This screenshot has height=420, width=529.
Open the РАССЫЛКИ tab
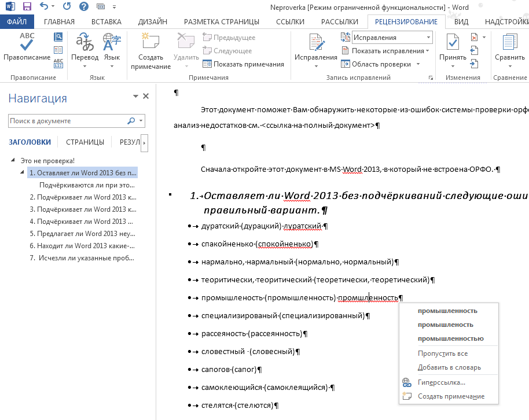click(x=340, y=21)
